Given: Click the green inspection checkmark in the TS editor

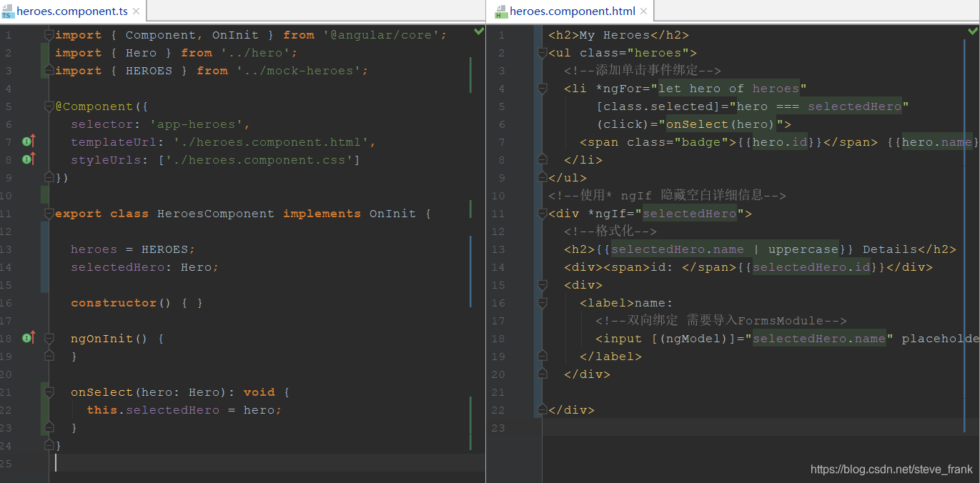Looking at the screenshot, I should pos(479,32).
